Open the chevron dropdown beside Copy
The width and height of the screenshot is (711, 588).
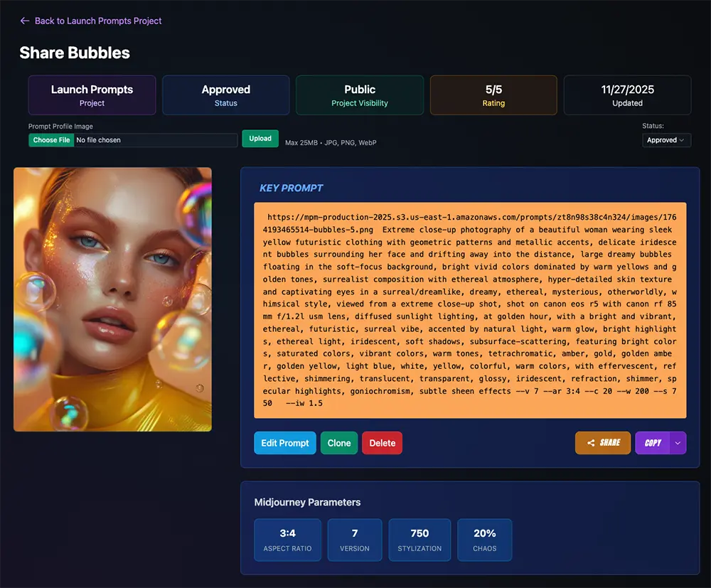tap(678, 443)
